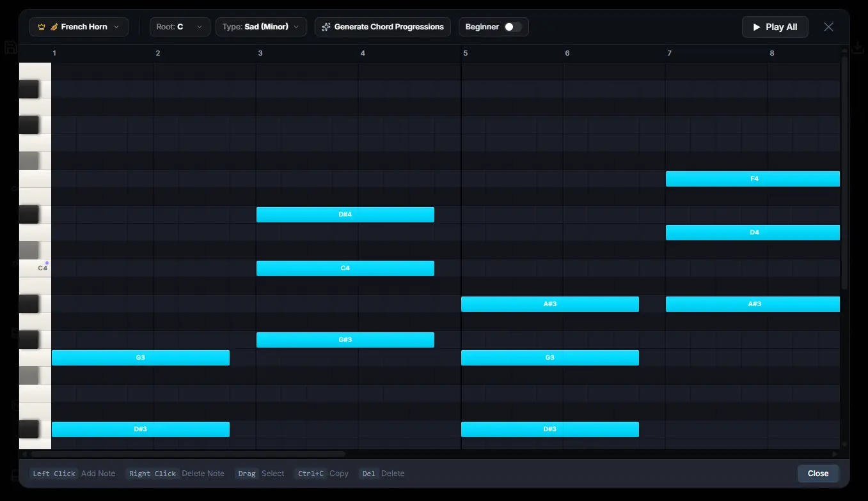868x501 pixels.
Task: Click bar 3 timeline marker
Action: (260, 53)
